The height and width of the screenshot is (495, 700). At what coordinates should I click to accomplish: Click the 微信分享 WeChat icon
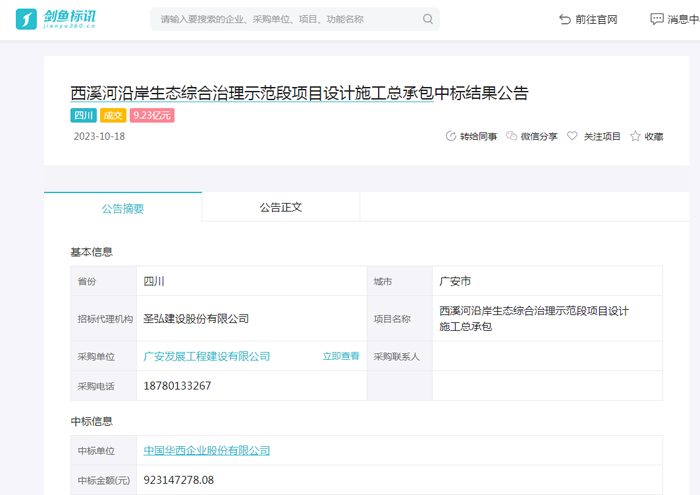pyautogui.click(x=511, y=136)
